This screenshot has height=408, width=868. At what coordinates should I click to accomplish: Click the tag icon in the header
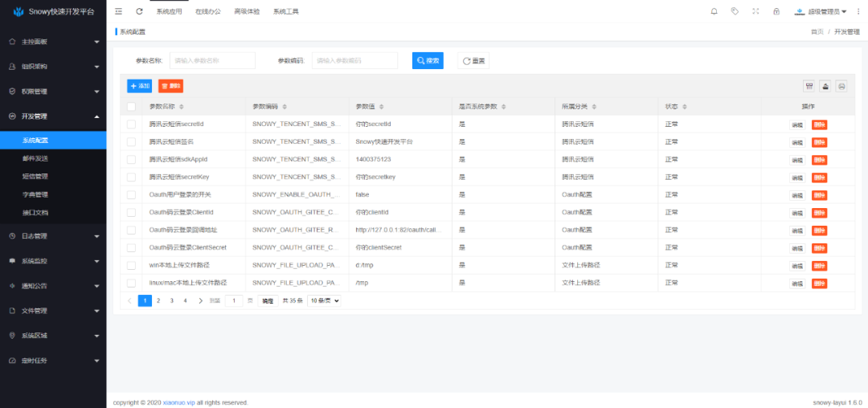point(735,11)
